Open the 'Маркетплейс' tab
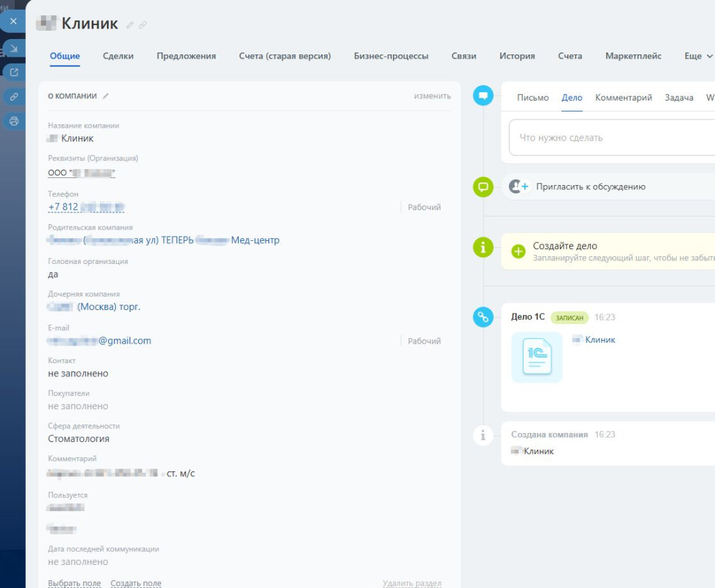Screen dimensions: 715x588 (x=633, y=56)
